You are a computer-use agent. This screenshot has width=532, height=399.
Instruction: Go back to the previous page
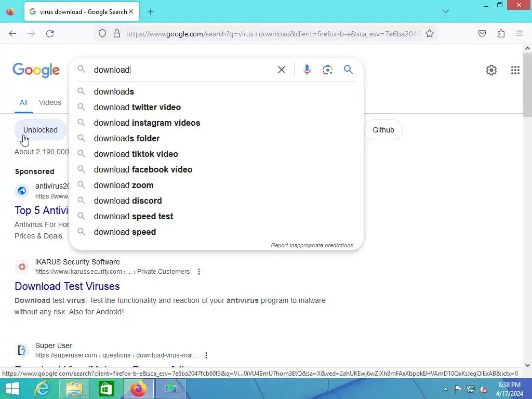click(x=12, y=34)
